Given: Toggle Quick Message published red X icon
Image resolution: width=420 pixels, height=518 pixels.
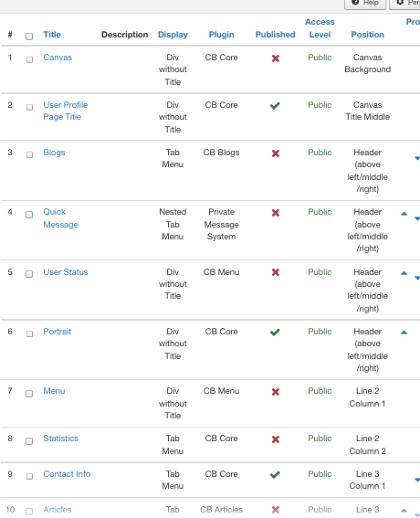Looking at the screenshot, I should (x=276, y=213).
